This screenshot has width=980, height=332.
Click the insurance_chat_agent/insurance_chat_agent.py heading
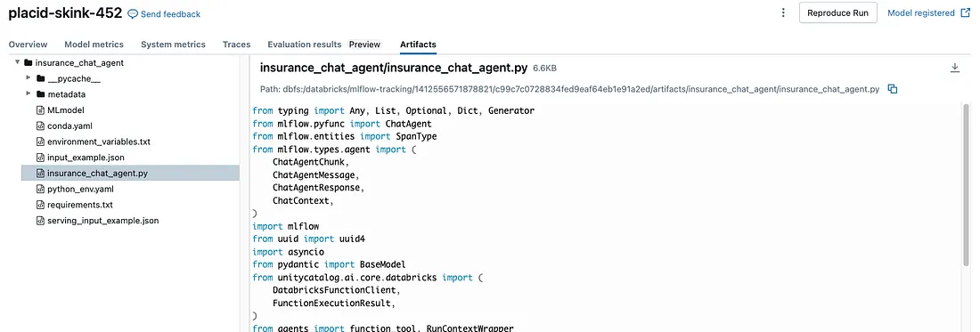394,68
